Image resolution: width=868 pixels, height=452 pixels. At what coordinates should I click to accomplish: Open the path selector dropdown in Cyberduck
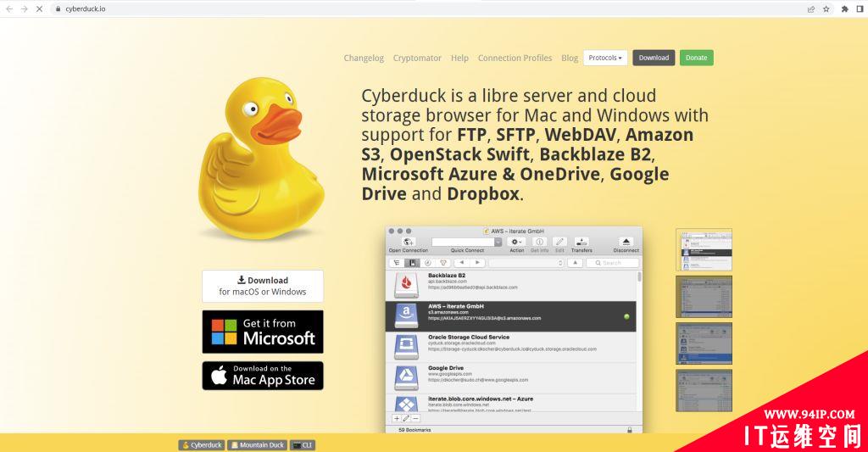(526, 263)
